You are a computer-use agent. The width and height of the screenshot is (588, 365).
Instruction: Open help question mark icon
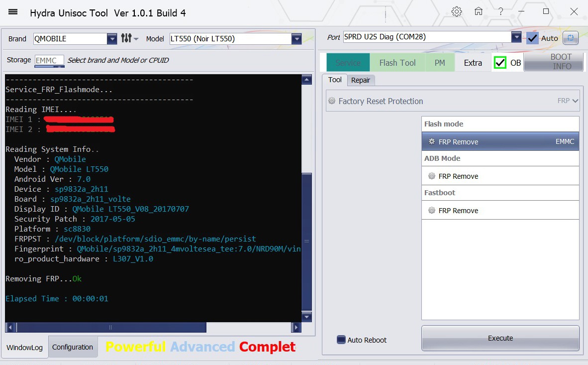tap(500, 12)
